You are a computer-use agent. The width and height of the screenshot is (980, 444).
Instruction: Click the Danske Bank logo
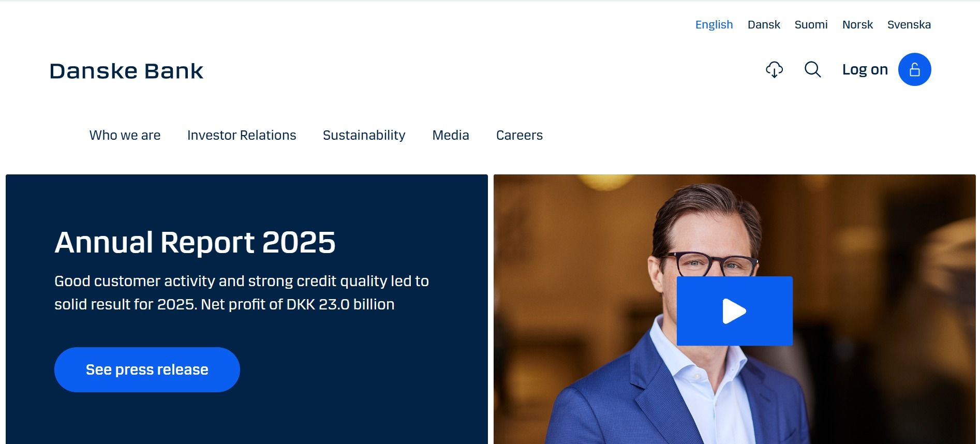click(x=126, y=71)
